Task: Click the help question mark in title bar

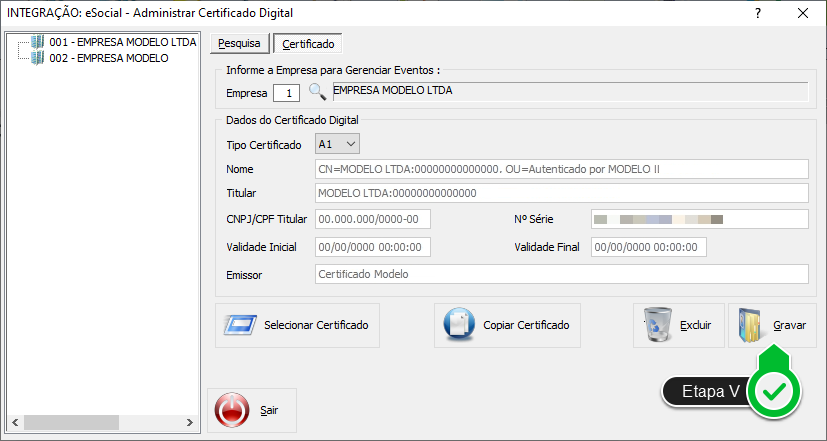Action: pos(757,13)
